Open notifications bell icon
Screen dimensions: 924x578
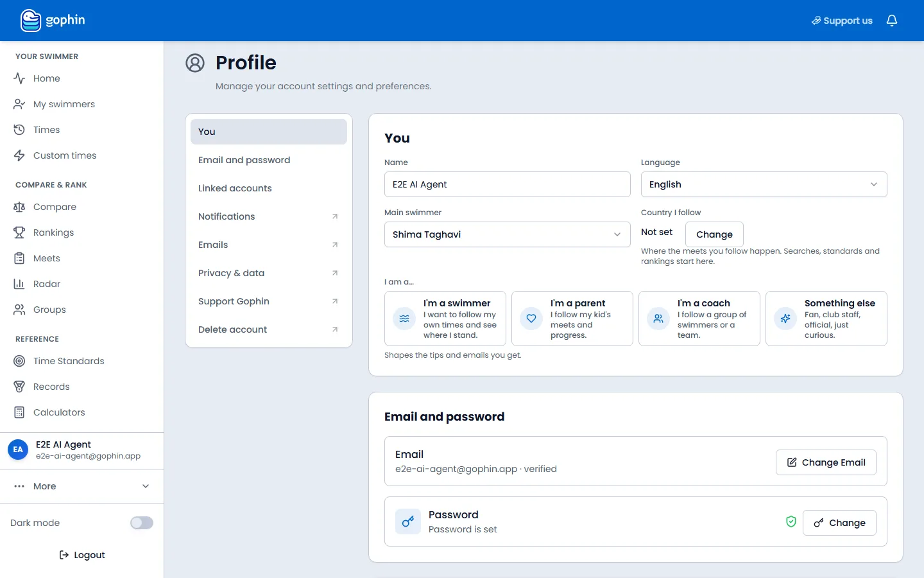892,21
